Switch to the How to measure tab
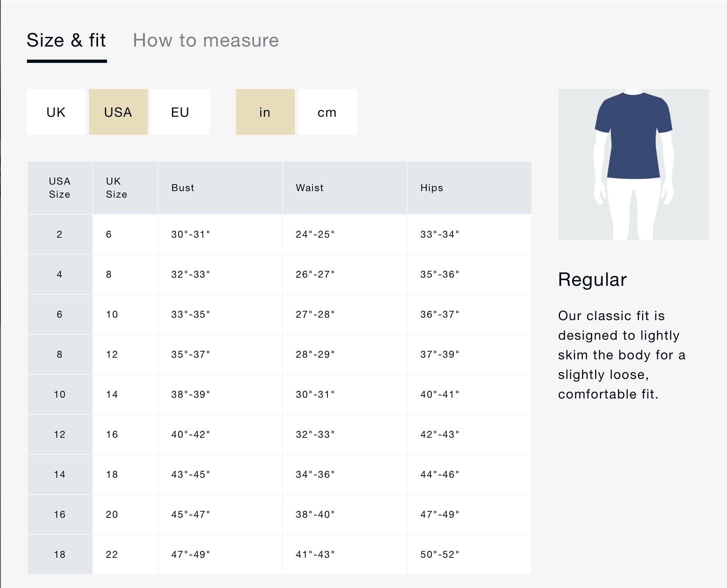Screen dimensions: 727x588 tap(205, 40)
